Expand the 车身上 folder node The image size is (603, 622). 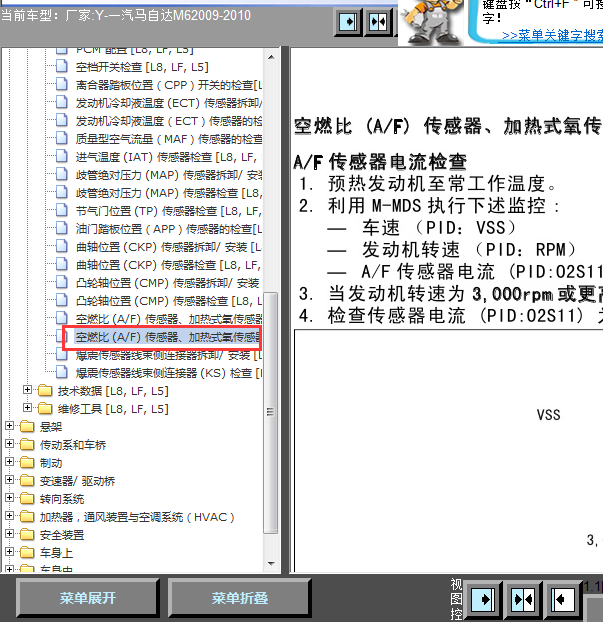click(x=9, y=552)
